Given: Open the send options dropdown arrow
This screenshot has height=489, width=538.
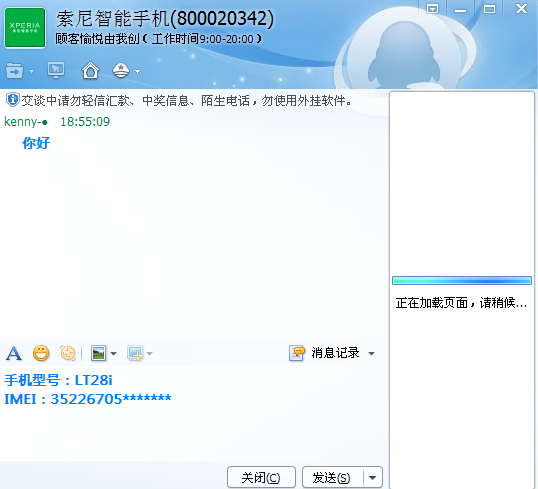Looking at the screenshot, I should (x=373, y=477).
